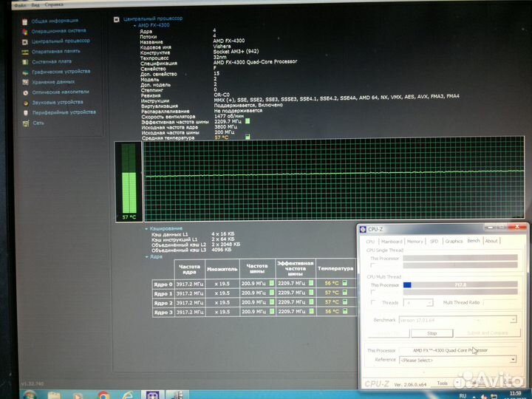Click Ядро 2 temperature green icon
532x399 pixels.
pyautogui.click(x=345, y=302)
